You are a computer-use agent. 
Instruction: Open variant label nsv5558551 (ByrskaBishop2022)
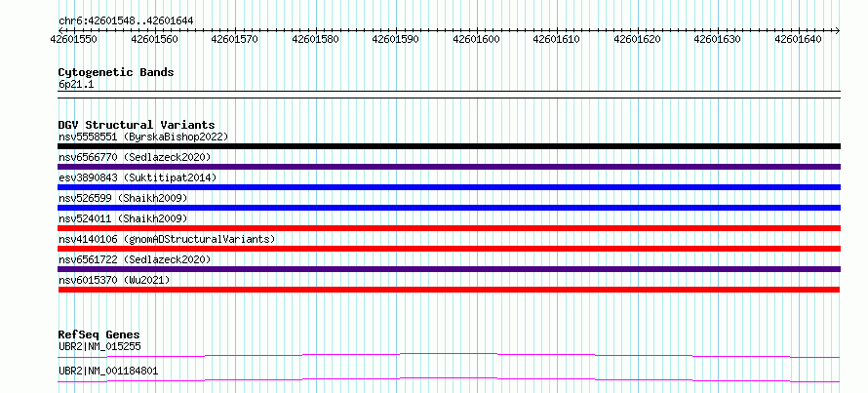pos(142,137)
